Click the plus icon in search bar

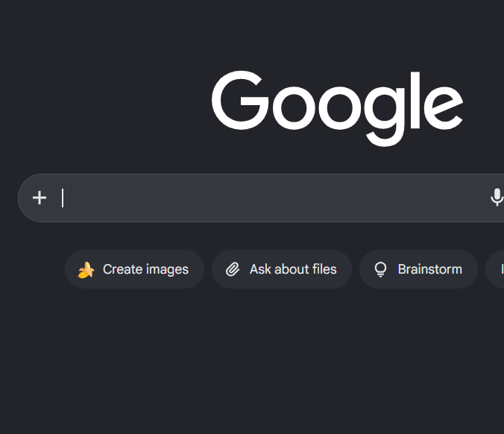(40, 198)
